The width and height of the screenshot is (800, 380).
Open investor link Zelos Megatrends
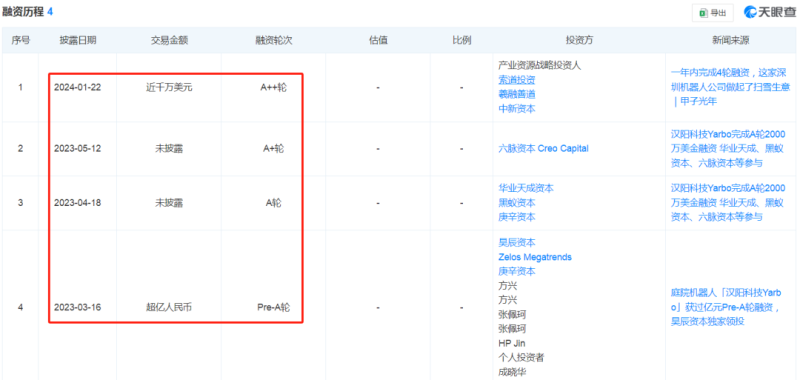(x=535, y=257)
